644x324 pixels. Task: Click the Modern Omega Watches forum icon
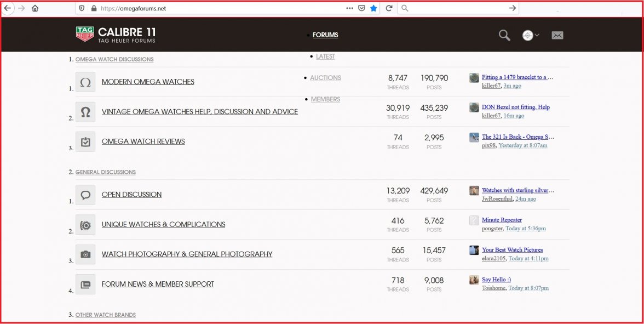coord(85,82)
